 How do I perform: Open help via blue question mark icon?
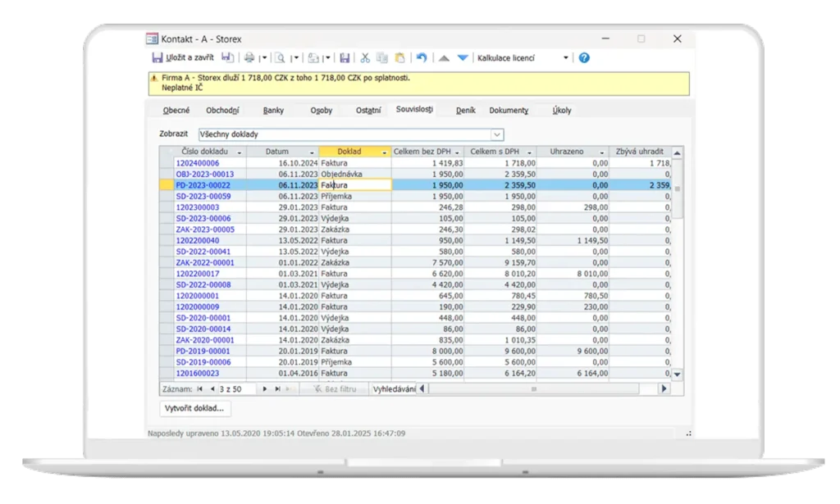[x=584, y=58]
